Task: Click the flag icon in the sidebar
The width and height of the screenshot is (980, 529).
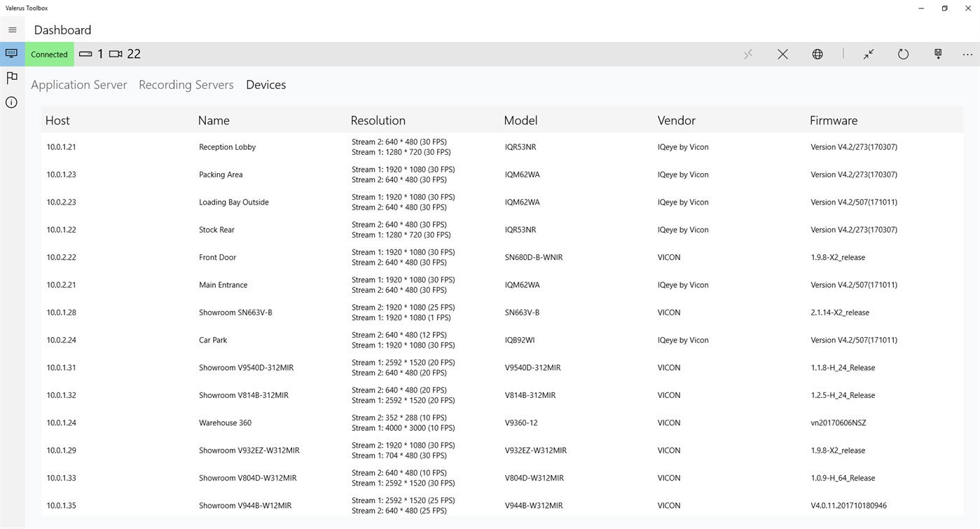Action: [11, 78]
